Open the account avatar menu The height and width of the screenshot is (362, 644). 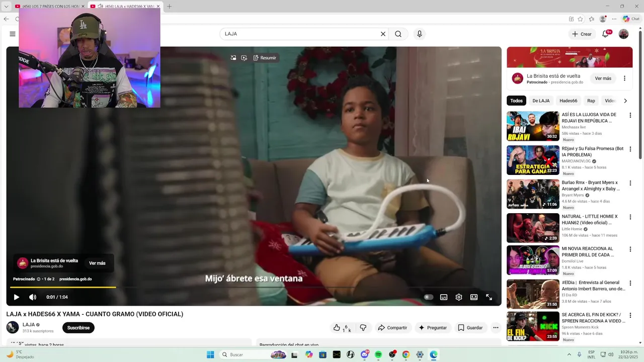[x=623, y=34]
